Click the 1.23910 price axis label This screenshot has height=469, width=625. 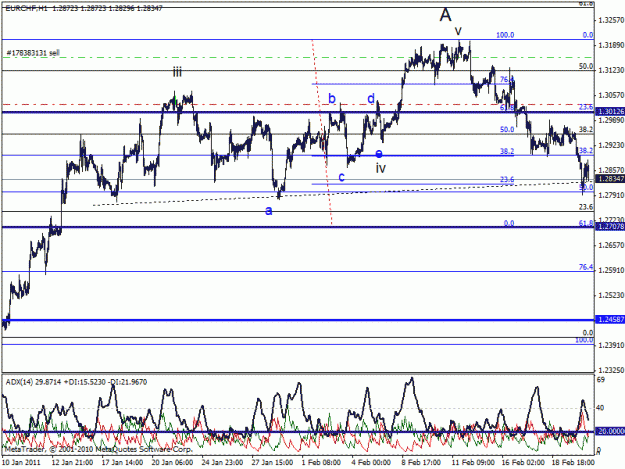coord(611,345)
